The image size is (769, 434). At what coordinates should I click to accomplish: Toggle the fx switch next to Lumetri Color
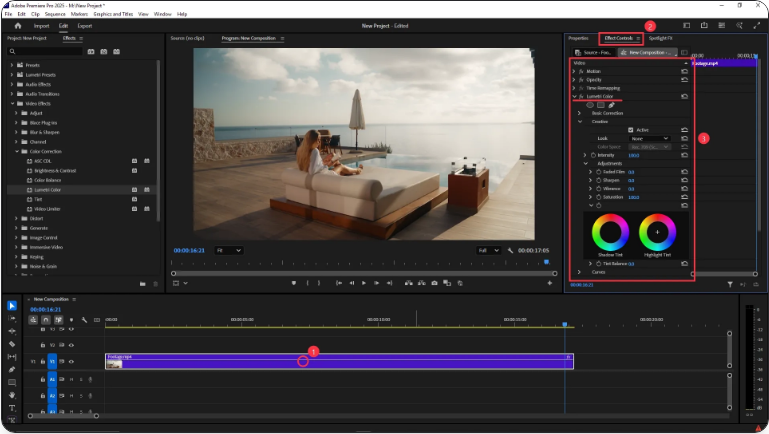[x=581, y=96]
